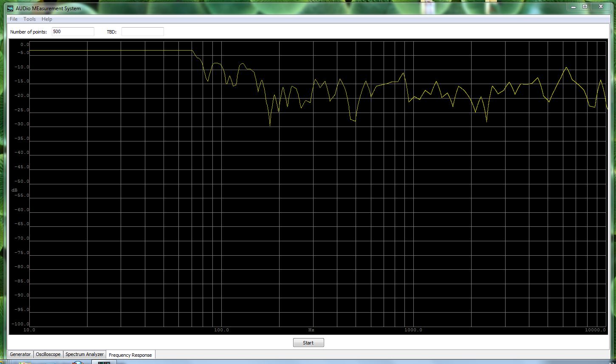This screenshot has height=364, width=616.
Task: Maximize the AUDio MEasurement System window
Action: [585, 6]
